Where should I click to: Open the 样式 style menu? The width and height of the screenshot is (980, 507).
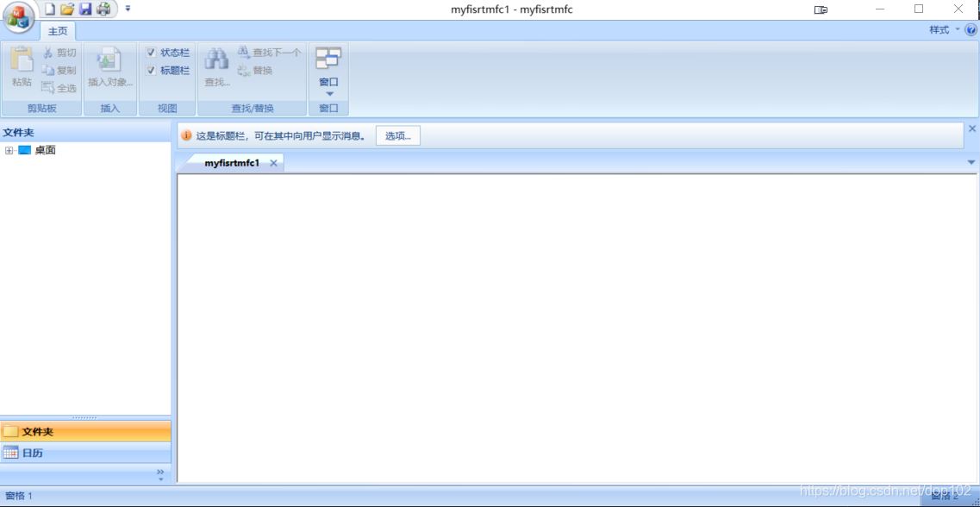tap(944, 30)
